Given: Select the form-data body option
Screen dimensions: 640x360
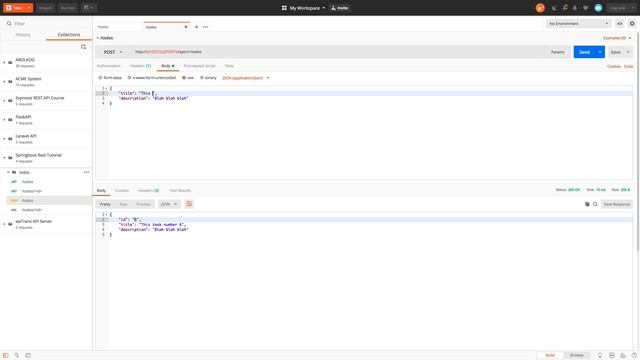Looking at the screenshot, I should point(110,78).
